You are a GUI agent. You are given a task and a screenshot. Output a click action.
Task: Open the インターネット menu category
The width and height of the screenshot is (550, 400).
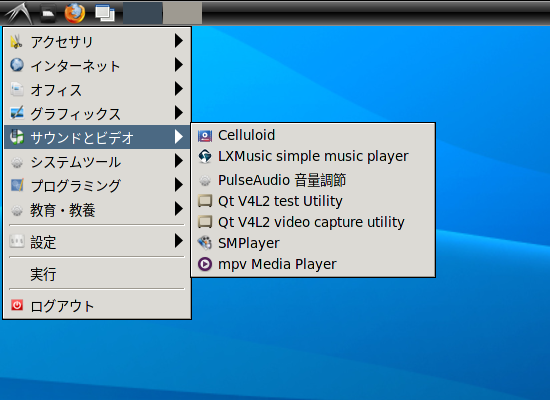(97, 65)
